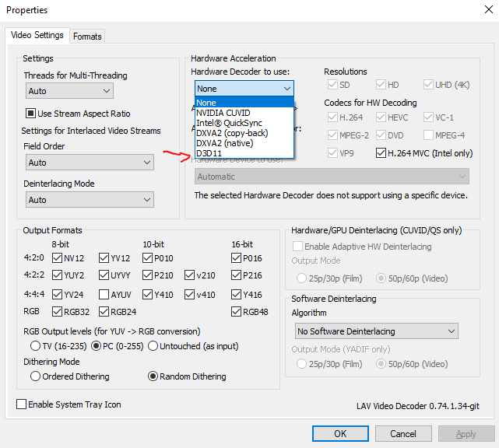
Task: Select DXVA2 (native) decoder option
Action: 244,143
